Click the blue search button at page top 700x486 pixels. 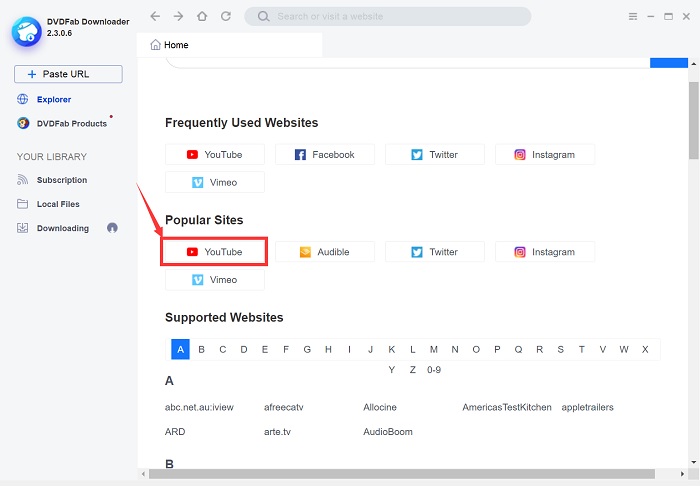click(x=669, y=63)
